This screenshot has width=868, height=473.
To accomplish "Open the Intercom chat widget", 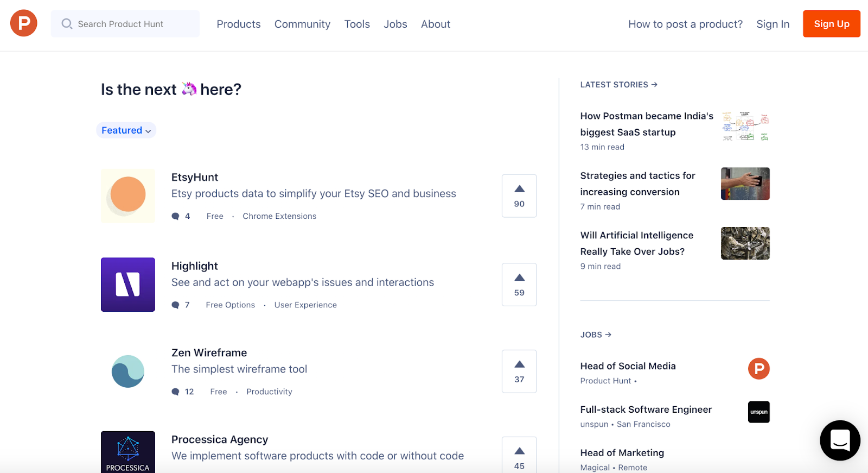I will tap(840, 440).
